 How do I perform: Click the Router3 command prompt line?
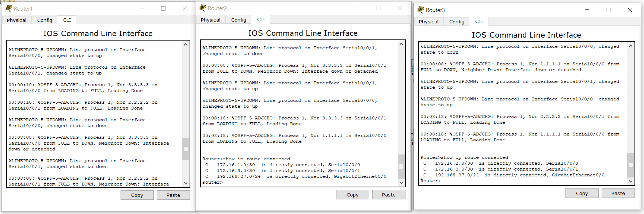[431, 181]
